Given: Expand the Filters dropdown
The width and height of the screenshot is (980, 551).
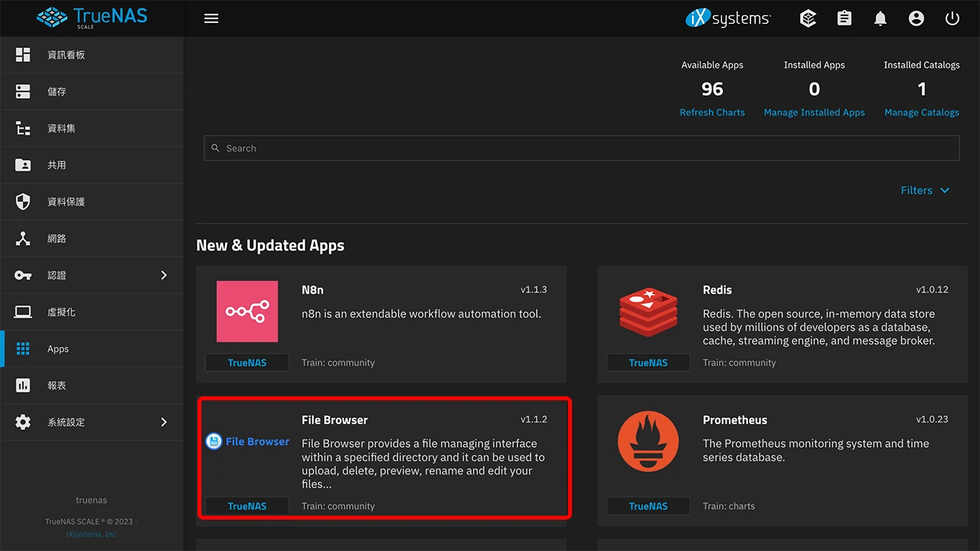Looking at the screenshot, I should [x=925, y=191].
